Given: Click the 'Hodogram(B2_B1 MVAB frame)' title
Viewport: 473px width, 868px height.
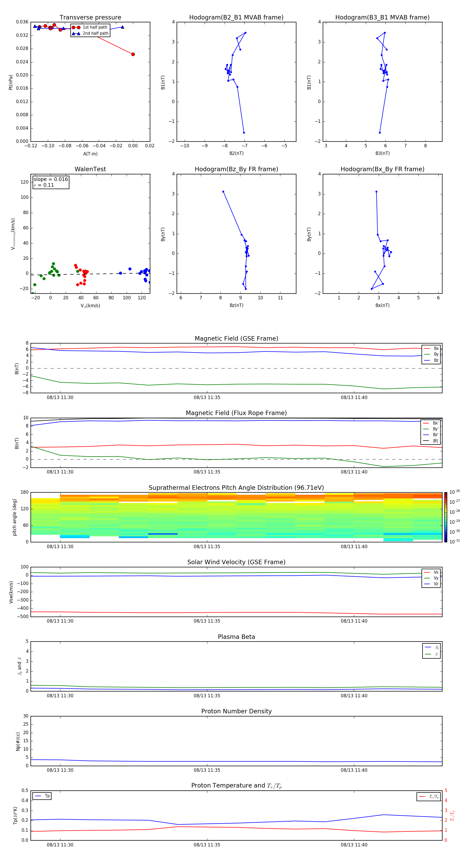Looking at the screenshot, I should point(236,18).
